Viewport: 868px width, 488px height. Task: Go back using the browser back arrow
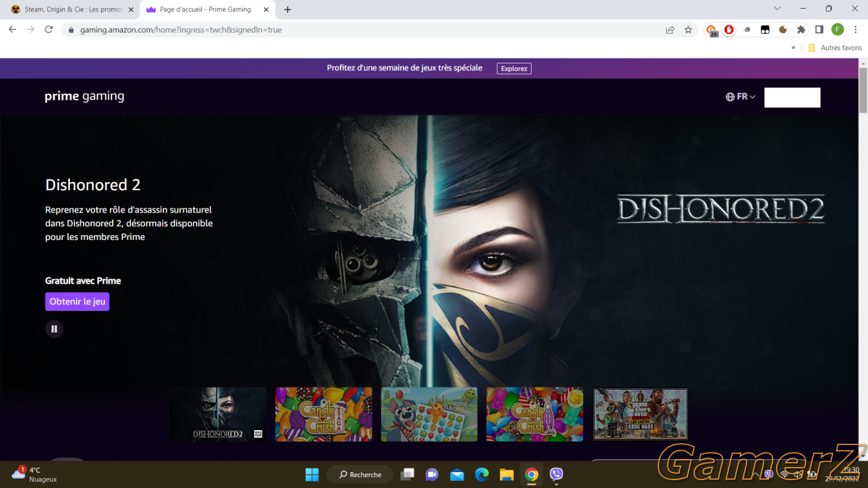12,30
